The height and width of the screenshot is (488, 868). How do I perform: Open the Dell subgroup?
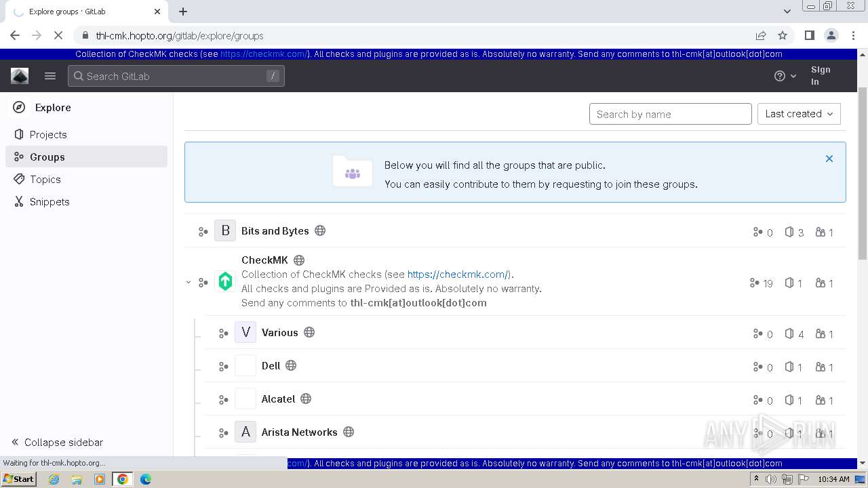click(x=271, y=365)
